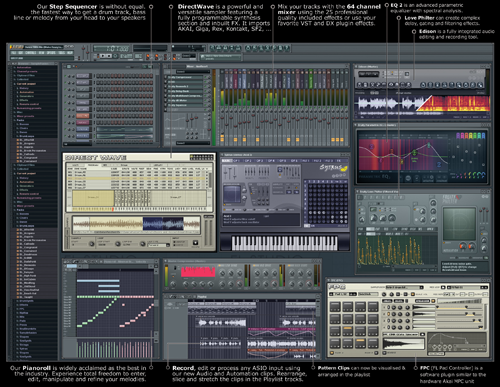500x387 pixels.
Task: Click the FL Studio logo in the title bar
Action: [16, 47]
